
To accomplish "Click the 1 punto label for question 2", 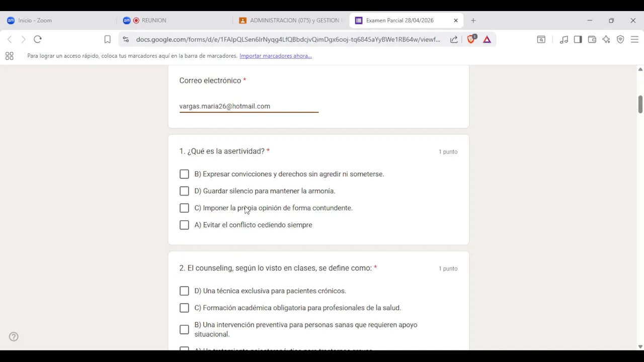I will point(448,269).
